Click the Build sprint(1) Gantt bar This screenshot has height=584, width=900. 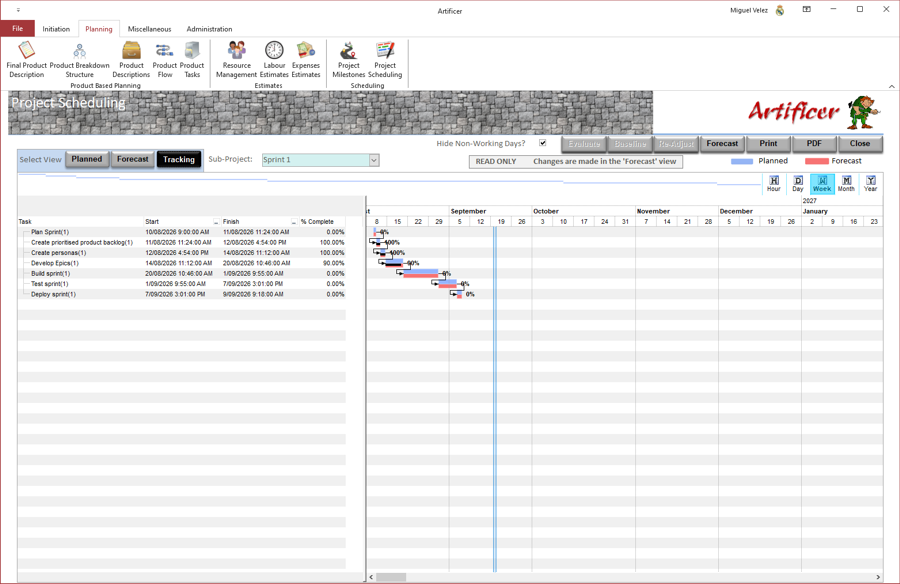coord(420,273)
